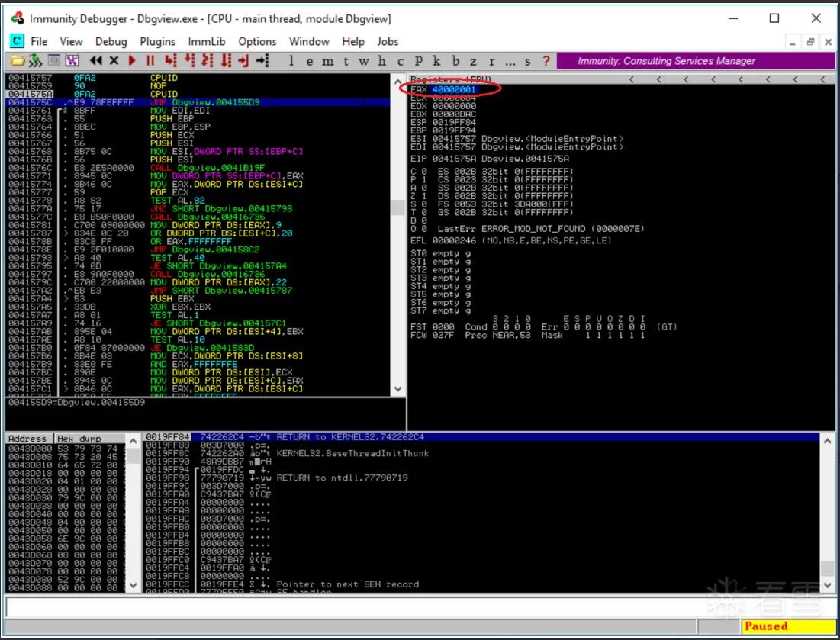
Task: Click the leftmost arrow in the Registers header
Action: [632, 79]
